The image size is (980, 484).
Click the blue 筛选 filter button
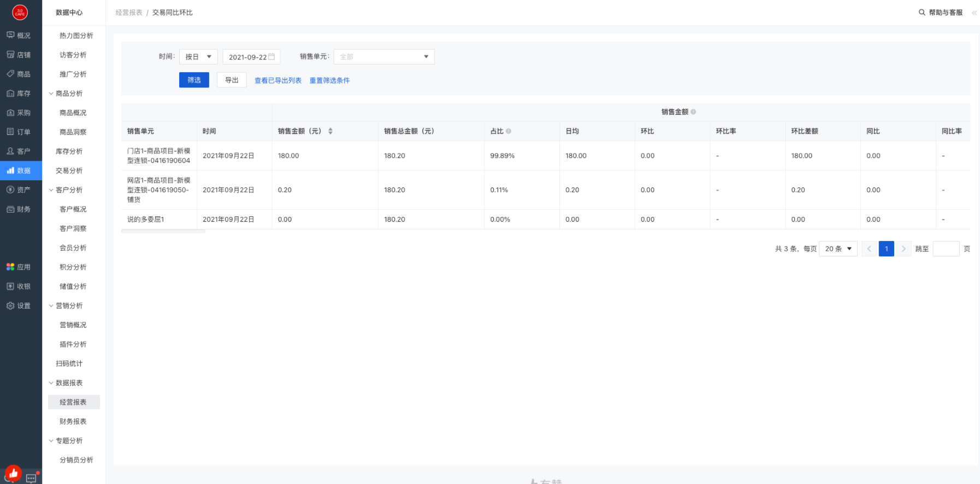(x=194, y=80)
